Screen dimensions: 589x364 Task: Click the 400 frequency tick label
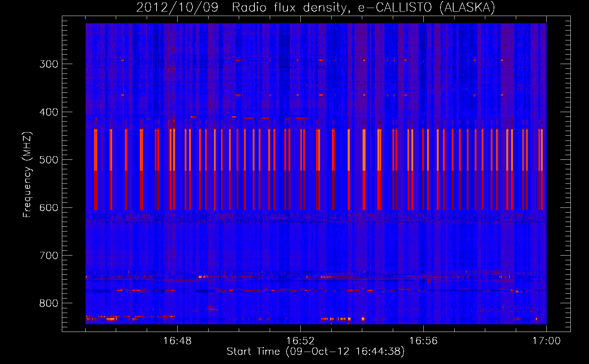click(49, 112)
